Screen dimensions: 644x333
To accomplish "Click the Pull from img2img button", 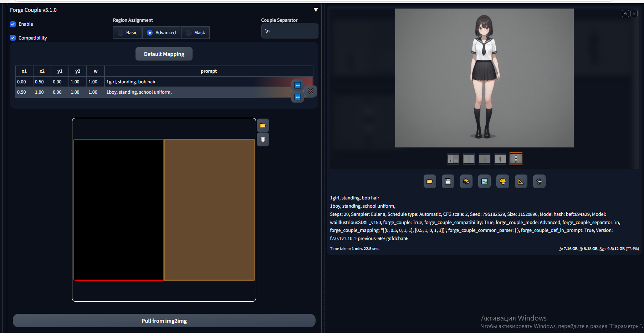I will pos(164,321).
